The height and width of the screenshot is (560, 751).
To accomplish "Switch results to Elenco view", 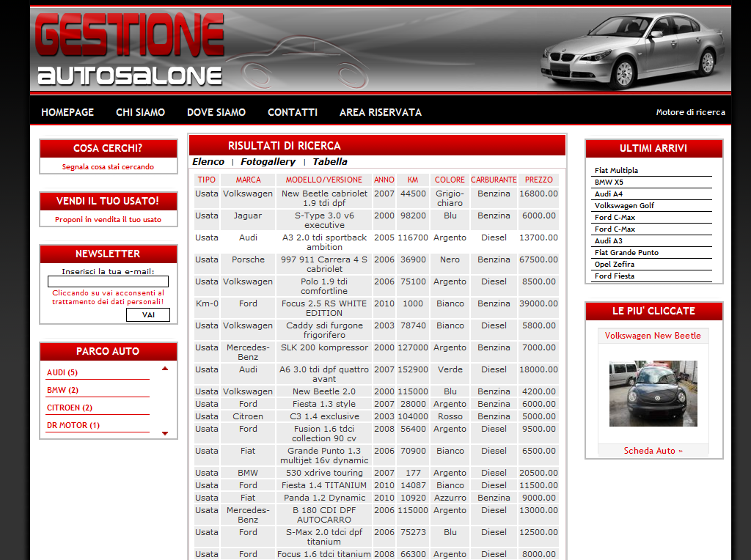I will click(208, 162).
